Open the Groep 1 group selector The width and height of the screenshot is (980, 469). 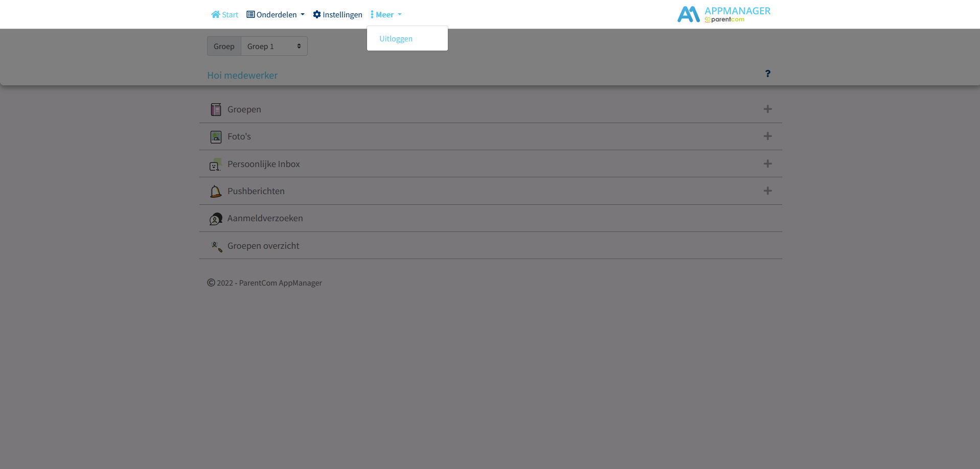(x=274, y=46)
